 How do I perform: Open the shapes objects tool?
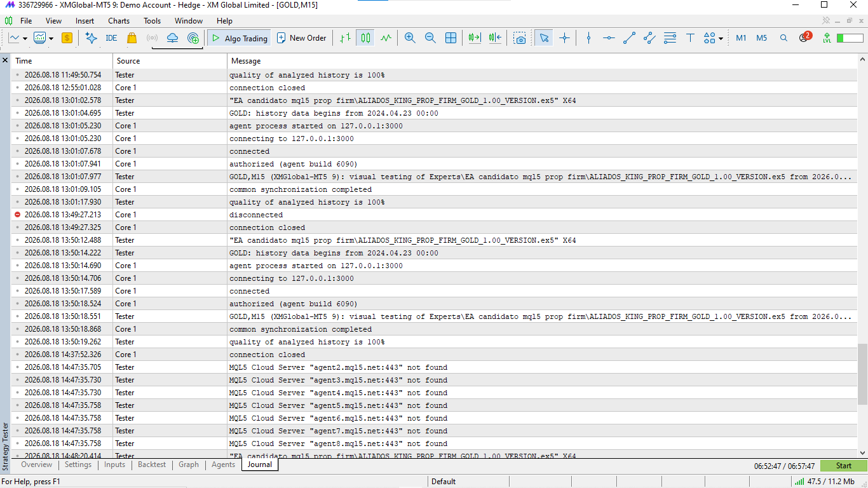click(x=709, y=38)
